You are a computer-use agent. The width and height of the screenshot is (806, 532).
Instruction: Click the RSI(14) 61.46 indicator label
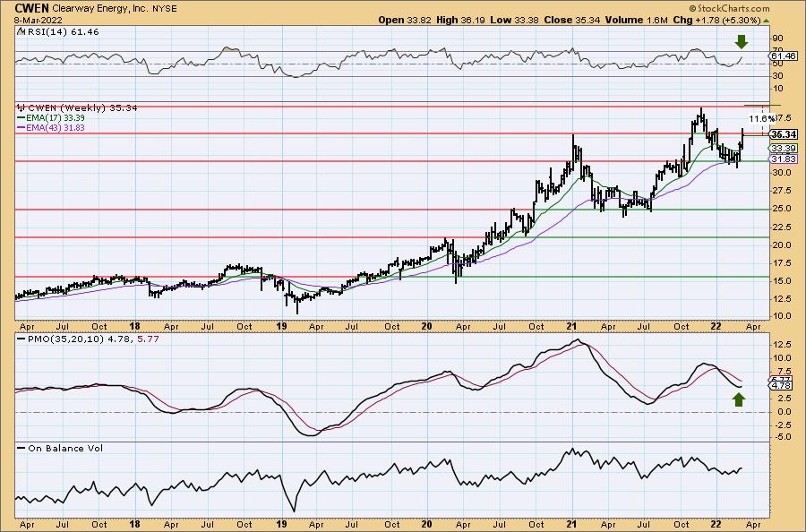(x=62, y=32)
